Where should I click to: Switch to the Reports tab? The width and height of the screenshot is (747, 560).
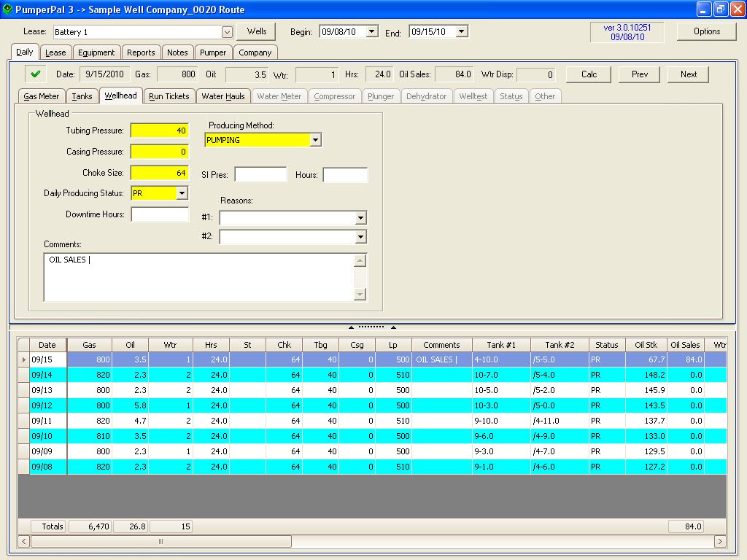[x=141, y=52]
